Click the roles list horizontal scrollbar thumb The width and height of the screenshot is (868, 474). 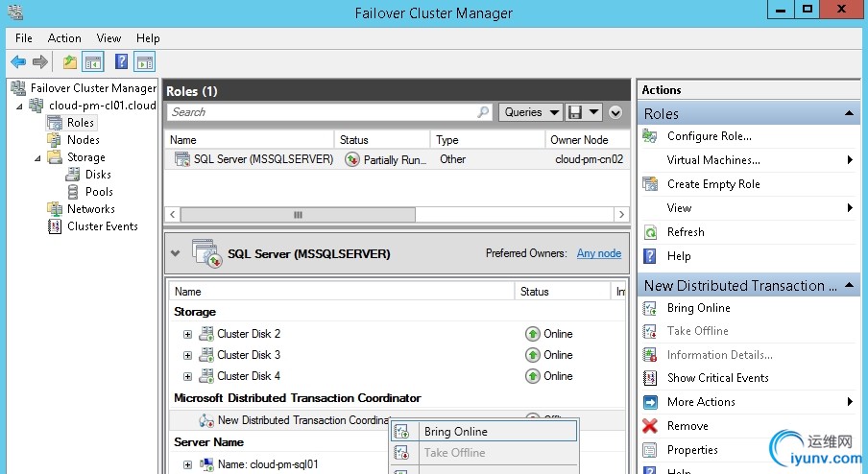(x=298, y=215)
